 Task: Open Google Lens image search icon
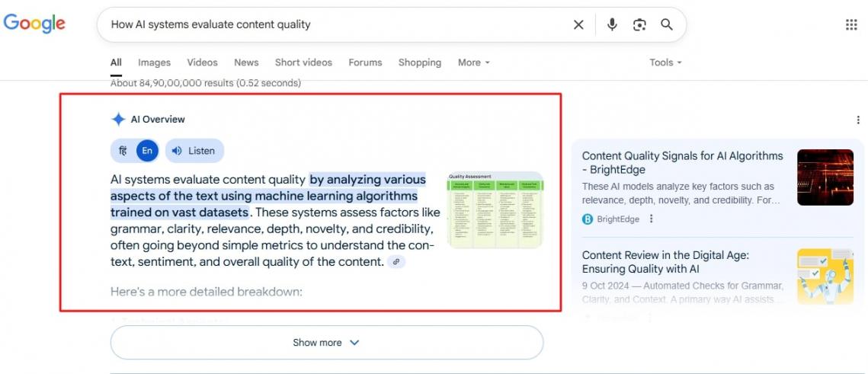(x=639, y=24)
